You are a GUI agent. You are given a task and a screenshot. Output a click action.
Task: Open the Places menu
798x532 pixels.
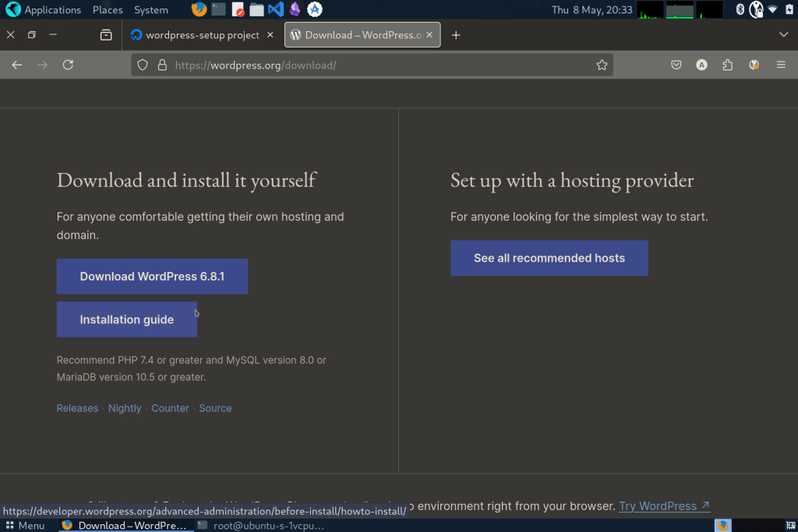[108, 9]
